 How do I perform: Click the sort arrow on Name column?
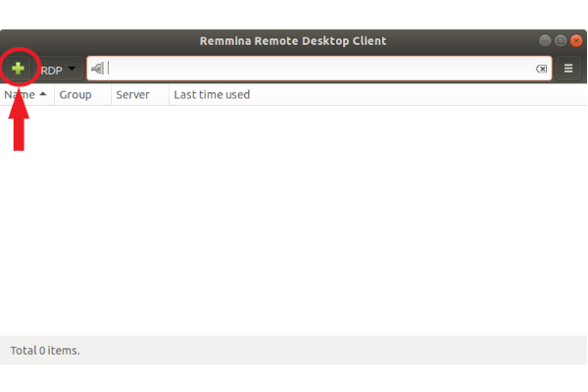click(43, 95)
